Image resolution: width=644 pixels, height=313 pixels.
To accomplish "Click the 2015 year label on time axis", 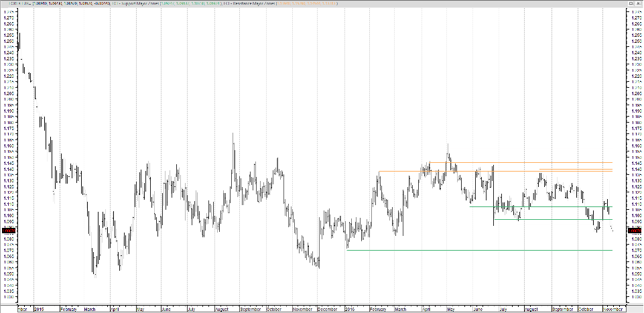I will pyautogui.click(x=39, y=310).
